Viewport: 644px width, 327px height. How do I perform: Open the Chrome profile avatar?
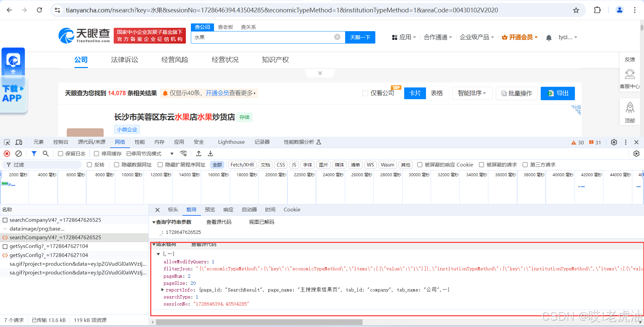[620, 10]
